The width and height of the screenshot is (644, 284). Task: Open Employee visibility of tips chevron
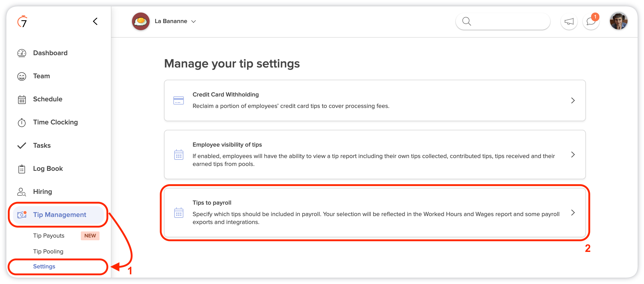(x=573, y=155)
